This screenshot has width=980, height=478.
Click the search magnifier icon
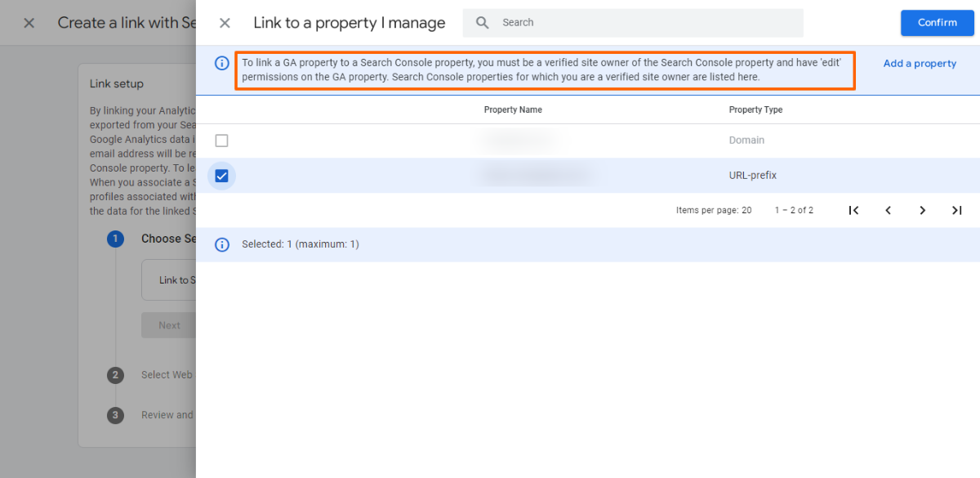coord(483,23)
